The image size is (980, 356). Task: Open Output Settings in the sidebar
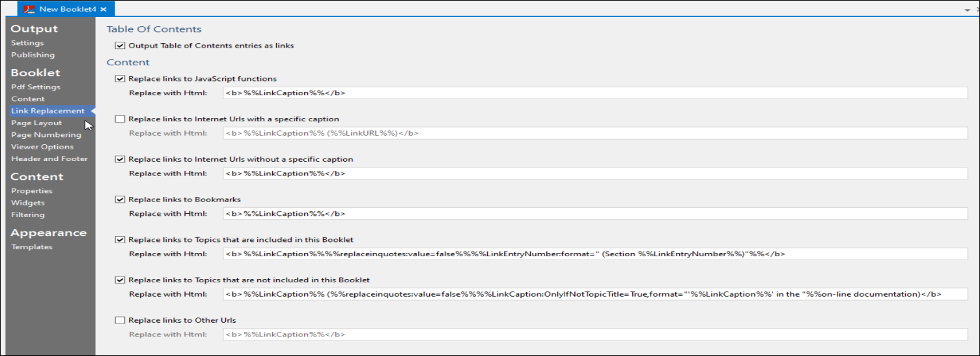27,43
